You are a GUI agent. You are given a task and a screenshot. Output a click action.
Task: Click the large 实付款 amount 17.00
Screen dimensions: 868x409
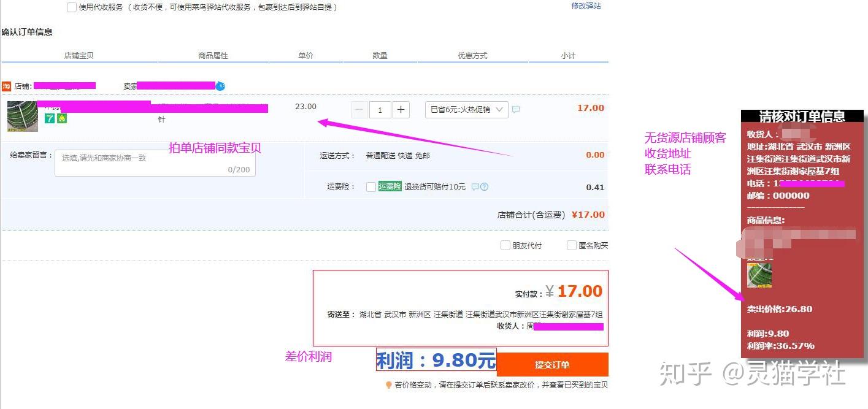[x=580, y=291]
